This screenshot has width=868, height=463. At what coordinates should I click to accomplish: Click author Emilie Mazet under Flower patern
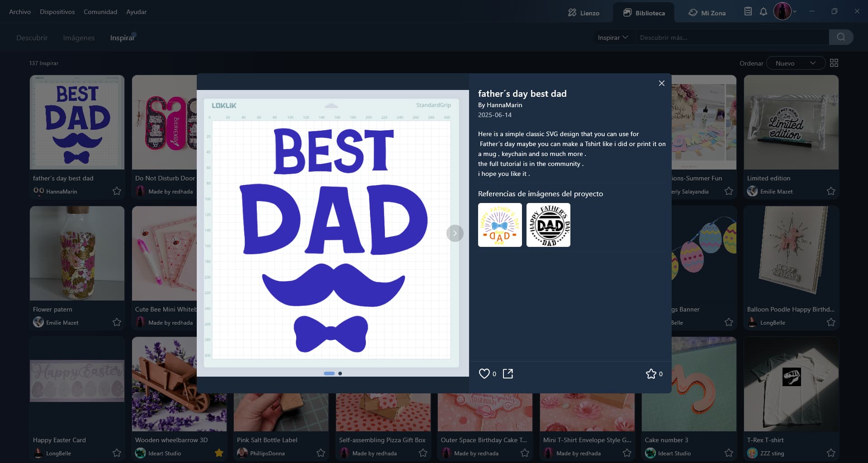click(62, 323)
